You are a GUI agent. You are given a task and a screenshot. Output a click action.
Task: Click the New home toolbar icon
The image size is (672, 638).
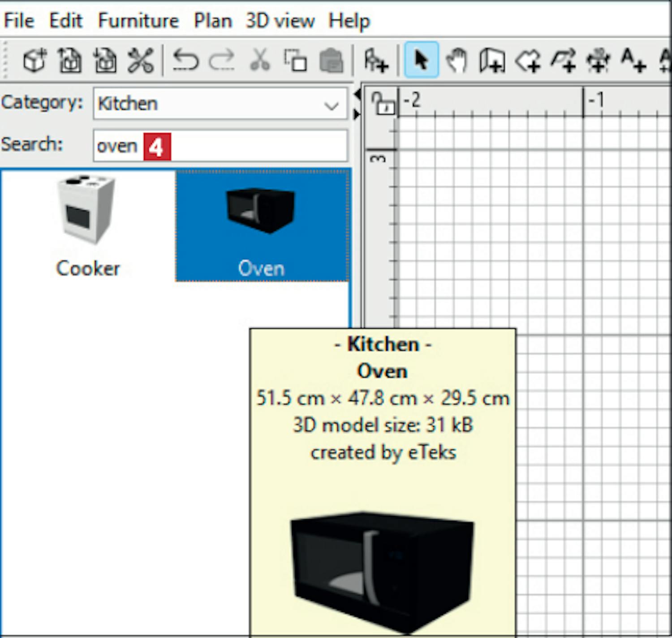coord(34,61)
